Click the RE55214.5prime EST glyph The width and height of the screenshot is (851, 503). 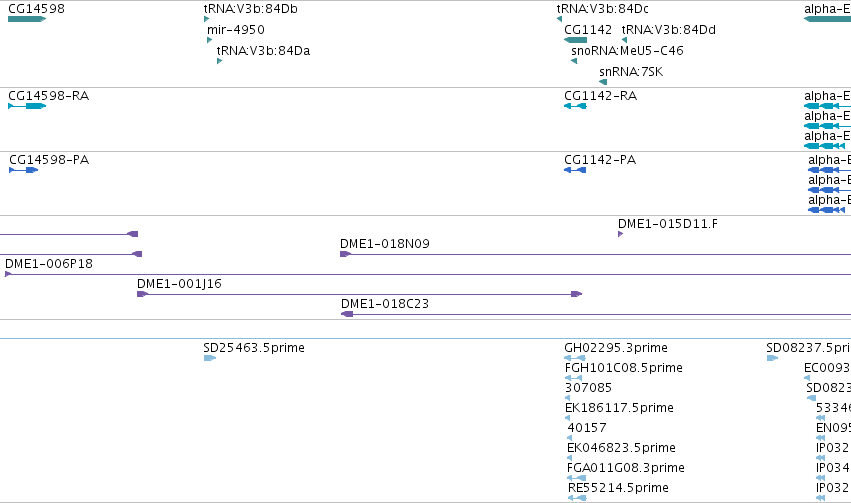tap(577, 498)
